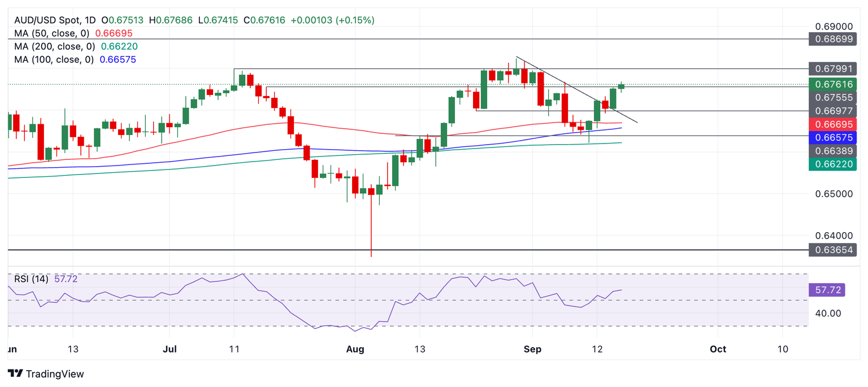
Task: Select the 0.68699 resistance level label
Action: (832, 39)
